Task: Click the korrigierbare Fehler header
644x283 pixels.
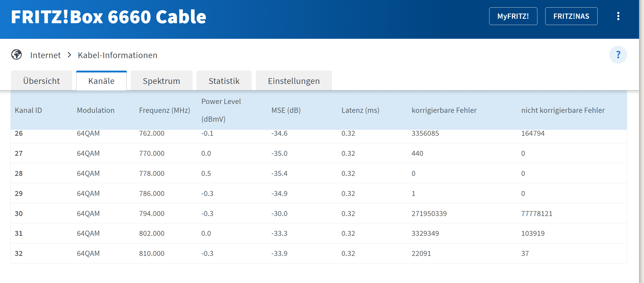Action: pos(444,110)
